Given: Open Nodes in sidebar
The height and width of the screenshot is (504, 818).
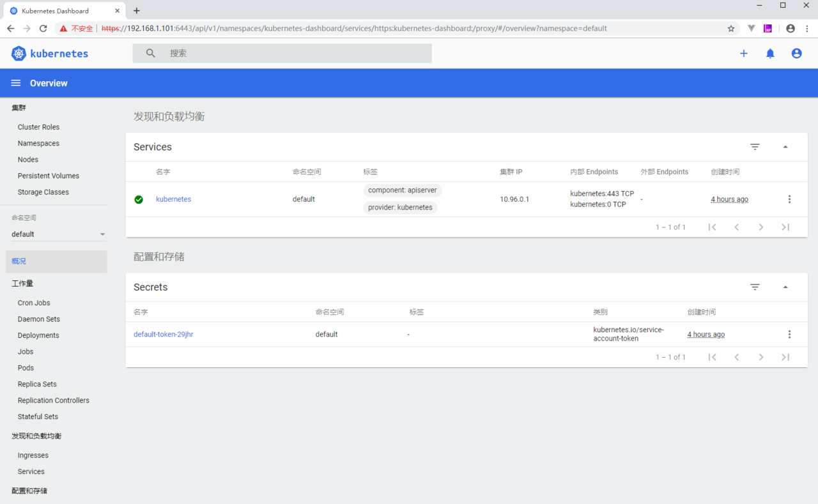Looking at the screenshot, I should [28, 160].
